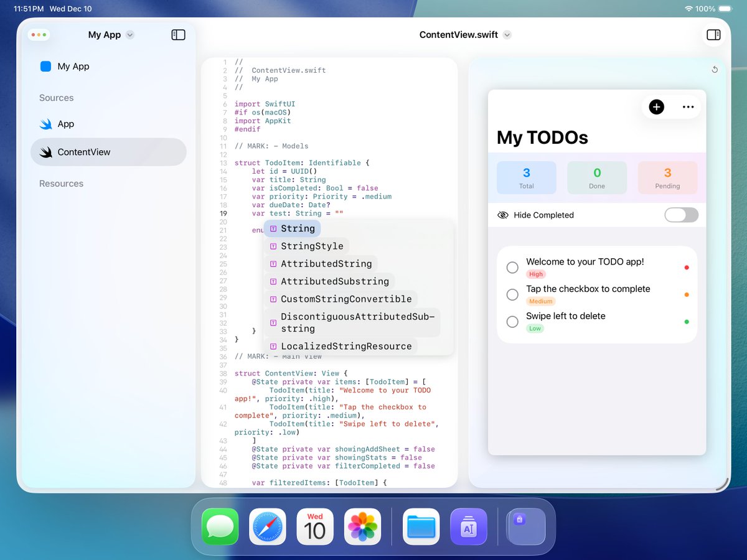Check off 'Welcome to your TODO app!'
The width and height of the screenshot is (747, 560).
tap(512, 268)
